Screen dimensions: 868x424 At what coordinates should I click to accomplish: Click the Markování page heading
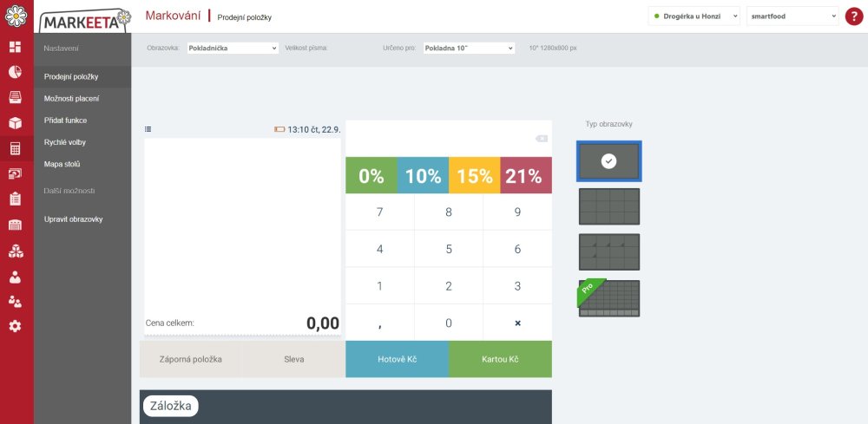pos(173,16)
